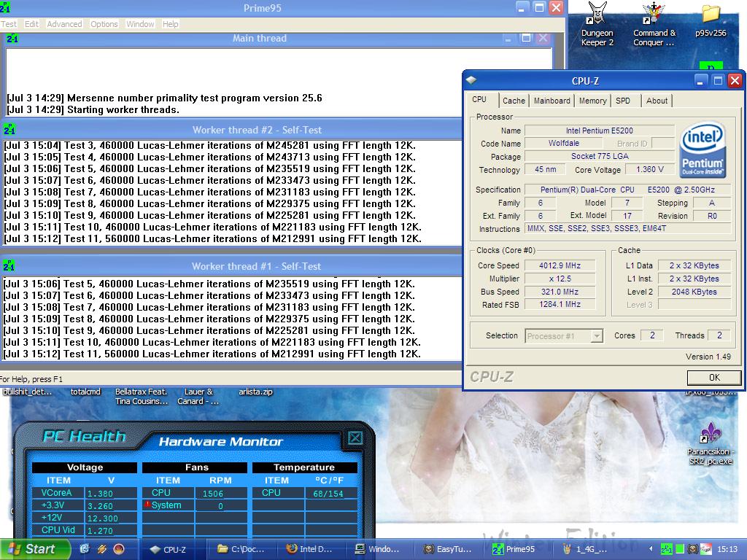Open the Test menu in Prime95
The width and height of the screenshot is (747, 560).
tap(9, 24)
